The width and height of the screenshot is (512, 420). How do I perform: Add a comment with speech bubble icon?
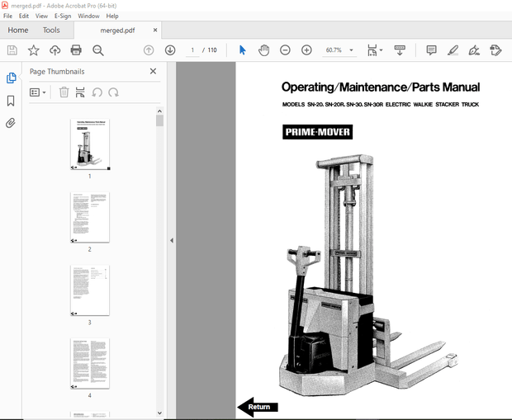tap(431, 50)
